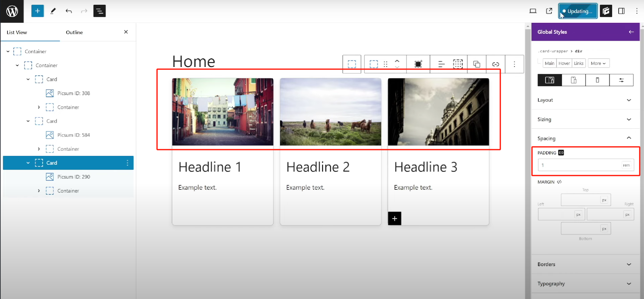Toggle the margin link sides icon
Viewport: 644px width, 299px height.
point(559,182)
